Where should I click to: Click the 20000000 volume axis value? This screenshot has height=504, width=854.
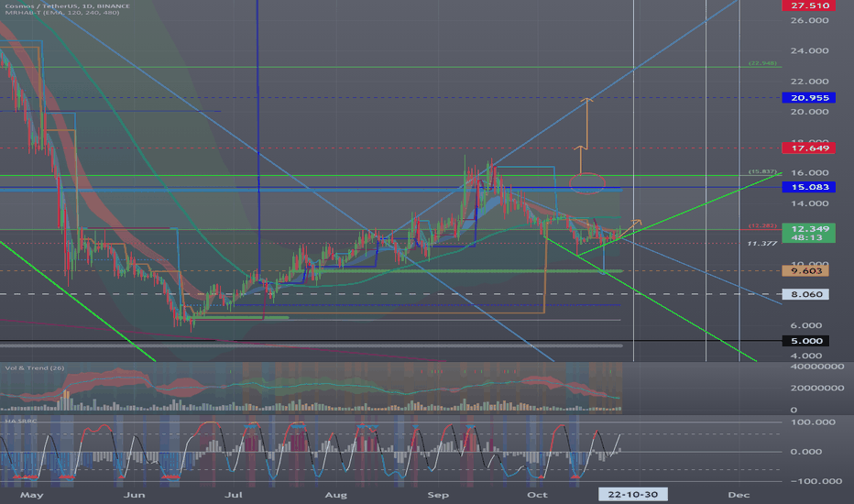coord(817,389)
